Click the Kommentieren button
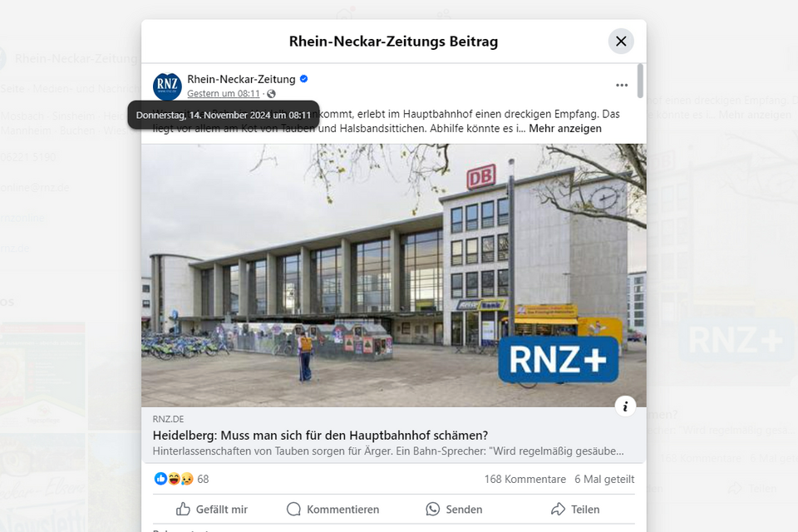This screenshot has width=798, height=532. pos(332,509)
